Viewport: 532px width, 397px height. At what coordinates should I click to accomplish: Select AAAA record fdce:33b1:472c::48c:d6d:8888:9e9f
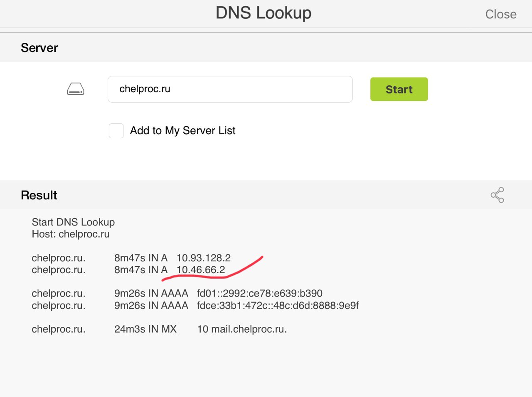pos(278,306)
